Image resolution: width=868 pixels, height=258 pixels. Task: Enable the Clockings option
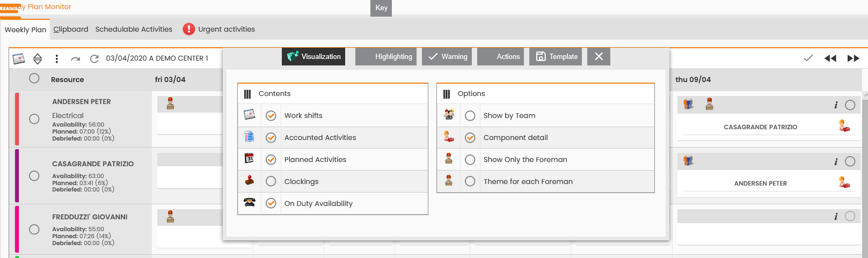point(271,181)
